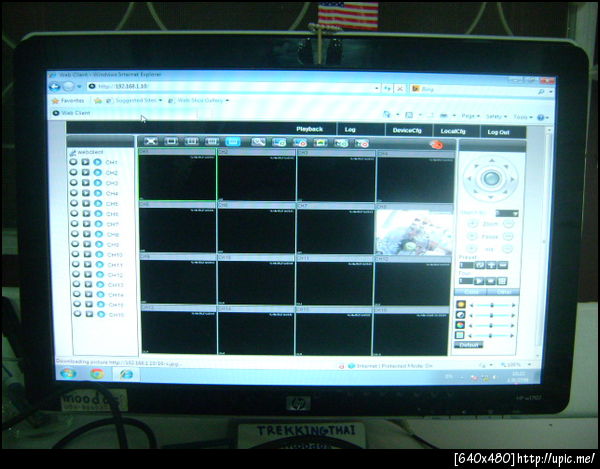Image resolution: width=600 pixels, height=469 pixels.
Task: Open the Windows Start menu
Action: click(68, 373)
